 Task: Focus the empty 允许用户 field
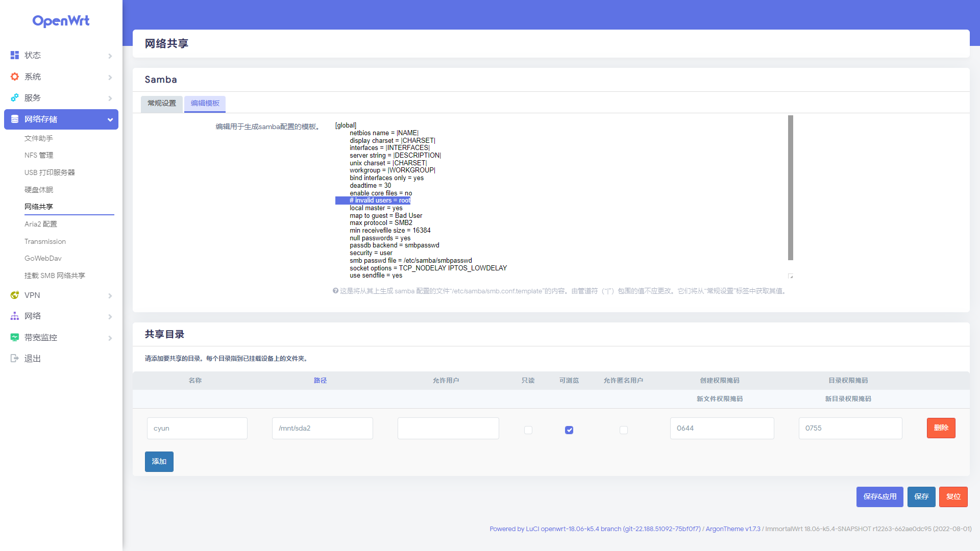click(x=448, y=429)
